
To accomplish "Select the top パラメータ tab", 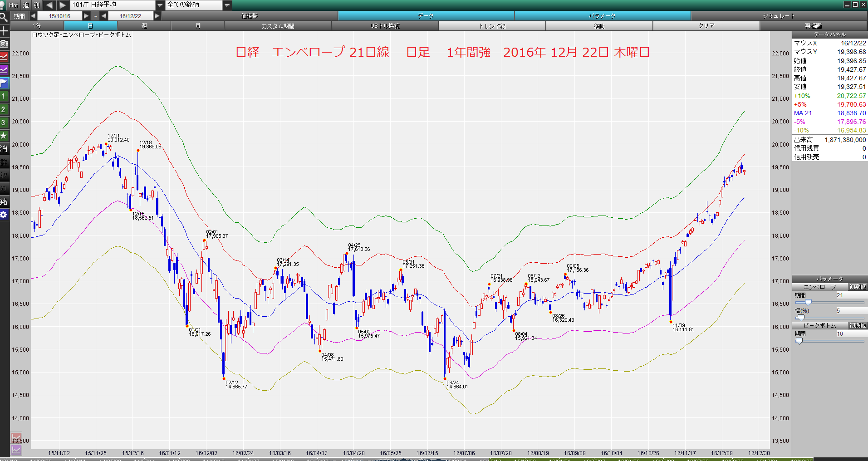I will (602, 16).
